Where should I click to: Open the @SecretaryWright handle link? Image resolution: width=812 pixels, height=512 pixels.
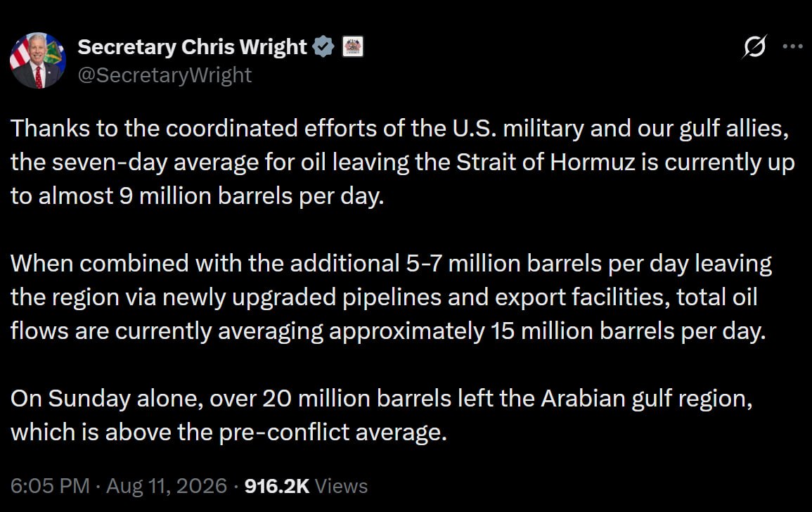(x=165, y=75)
